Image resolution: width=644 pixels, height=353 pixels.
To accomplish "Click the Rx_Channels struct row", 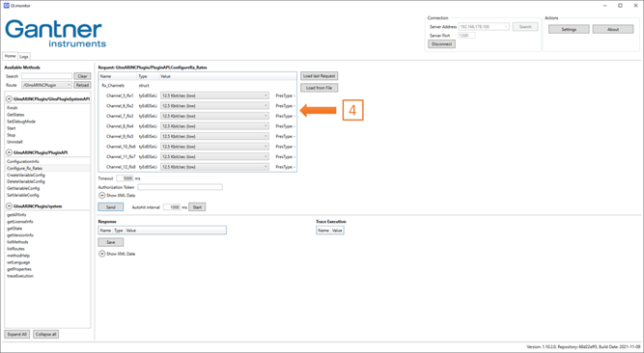I will (197, 86).
